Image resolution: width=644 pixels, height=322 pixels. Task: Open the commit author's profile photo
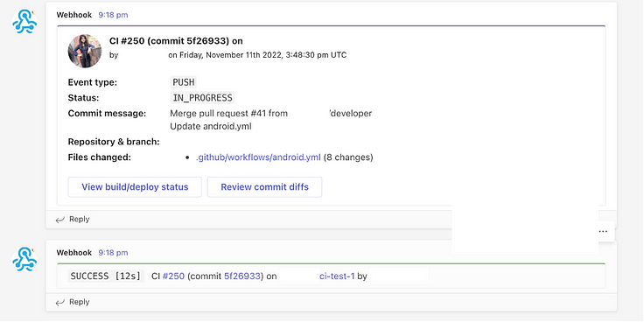[x=85, y=51]
